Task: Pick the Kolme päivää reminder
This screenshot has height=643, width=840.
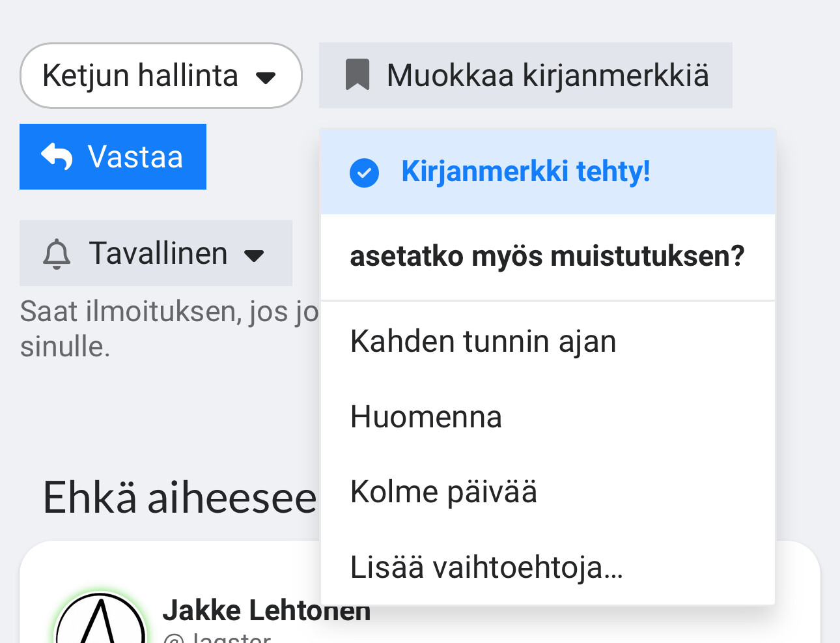Action: click(443, 492)
